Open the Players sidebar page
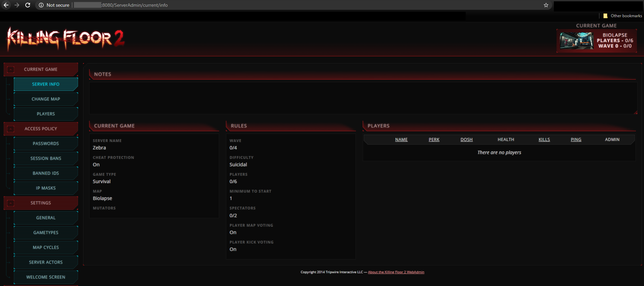The image size is (644, 286). pos(46,114)
